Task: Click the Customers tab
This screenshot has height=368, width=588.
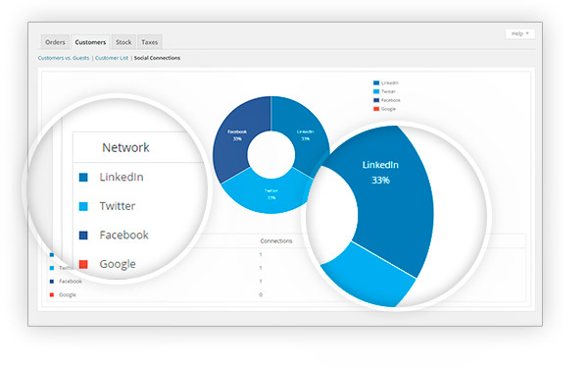Action: click(90, 42)
